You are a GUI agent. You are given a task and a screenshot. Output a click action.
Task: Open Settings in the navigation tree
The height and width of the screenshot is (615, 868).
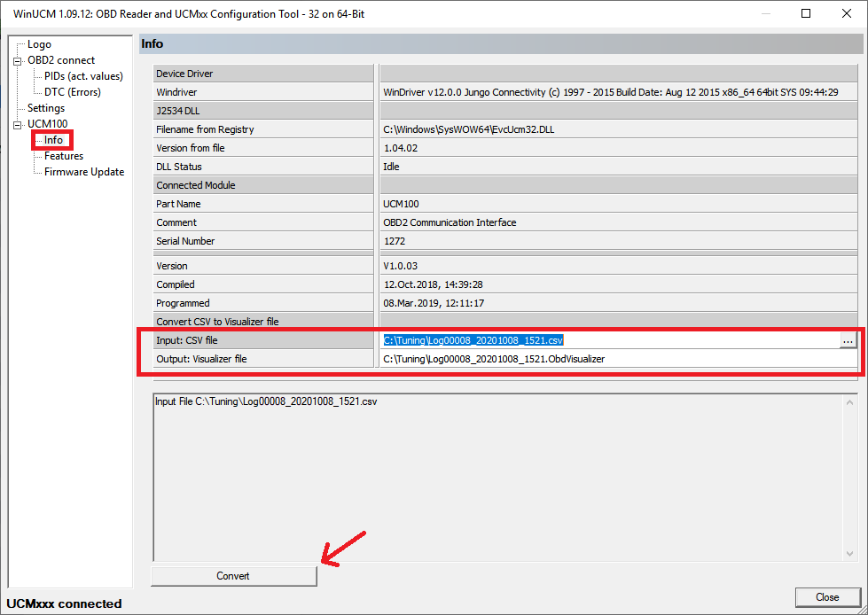(46, 108)
